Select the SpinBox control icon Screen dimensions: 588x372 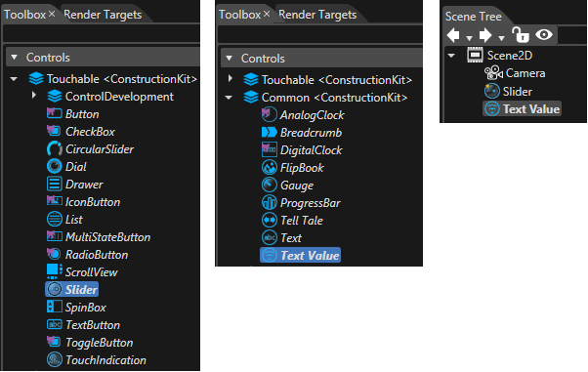click(x=55, y=307)
